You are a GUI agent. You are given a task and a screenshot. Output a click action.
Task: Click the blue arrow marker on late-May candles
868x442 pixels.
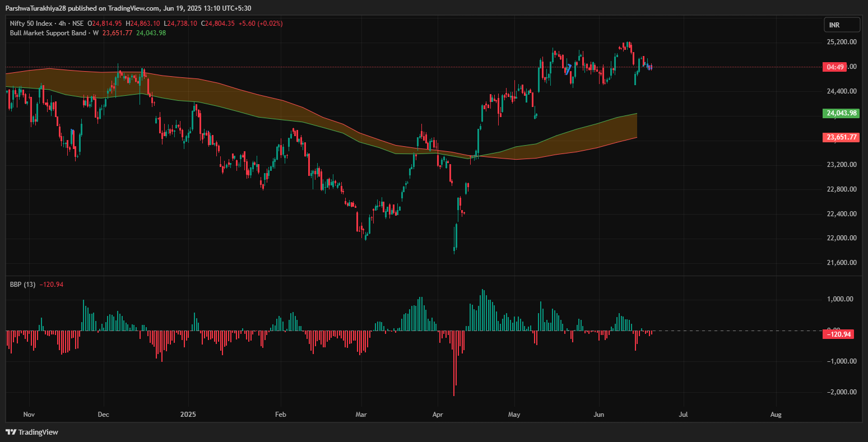(569, 69)
